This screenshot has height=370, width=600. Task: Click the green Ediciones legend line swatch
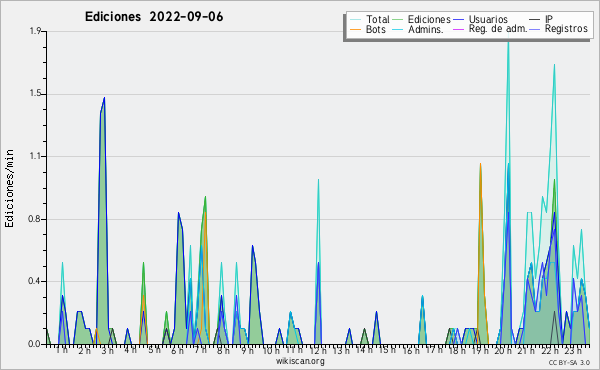tap(398, 20)
